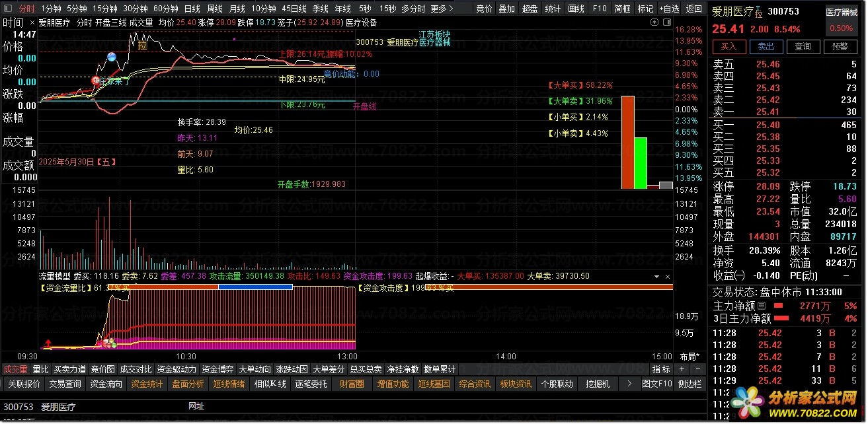Open the 盘面分析 bottom tab
The image size is (868, 424).
[x=188, y=384]
